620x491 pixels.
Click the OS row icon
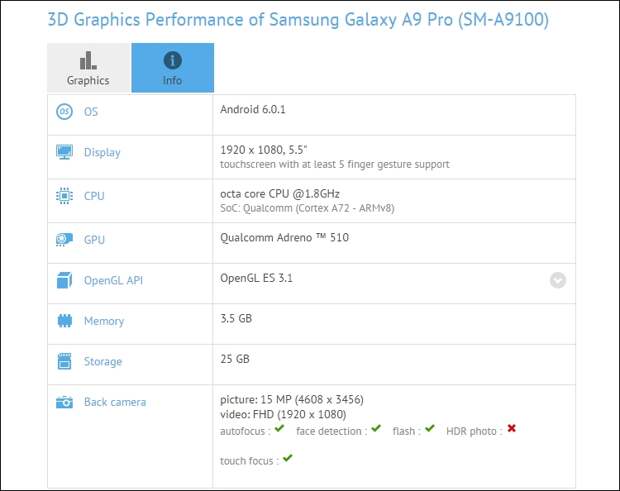(x=64, y=112)
